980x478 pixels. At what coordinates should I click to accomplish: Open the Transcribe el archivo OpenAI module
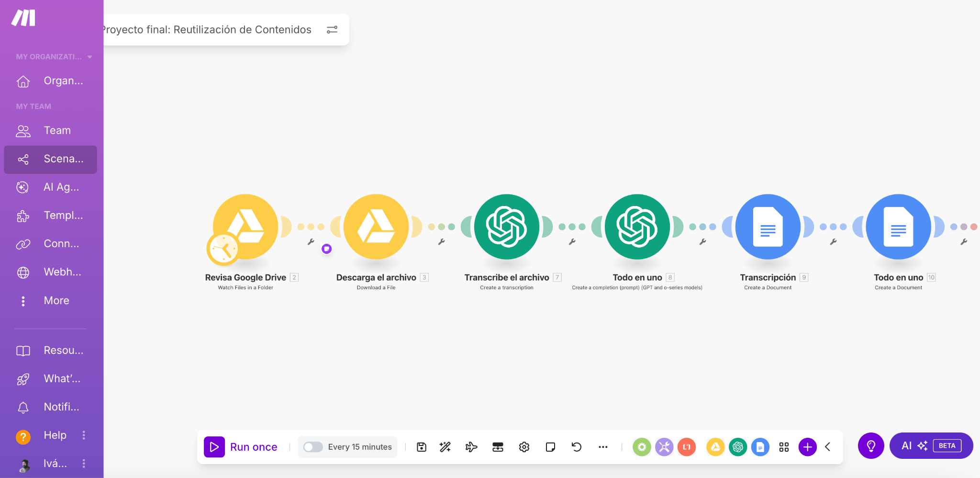507,227
